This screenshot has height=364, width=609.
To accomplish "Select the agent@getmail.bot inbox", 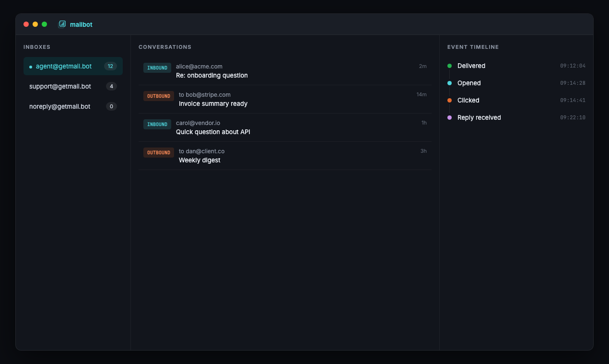I will pyautogui.click(x=64, y=67).
